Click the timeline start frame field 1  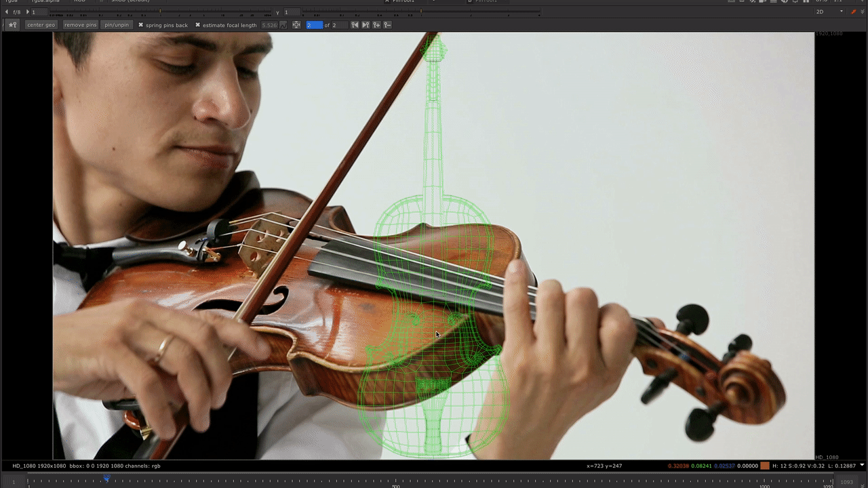coord(14,482)
